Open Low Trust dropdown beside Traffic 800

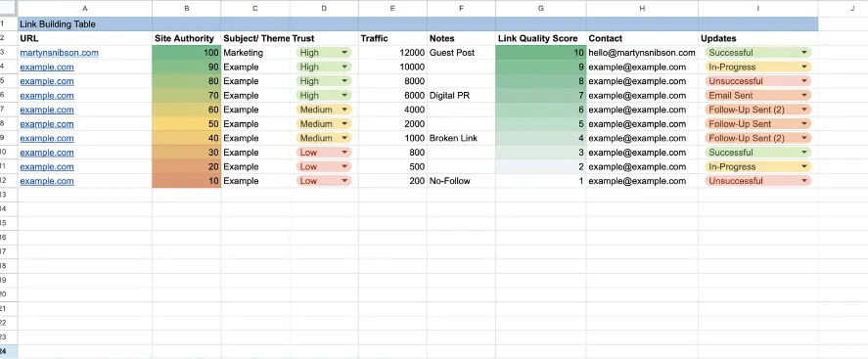[324, 153]
